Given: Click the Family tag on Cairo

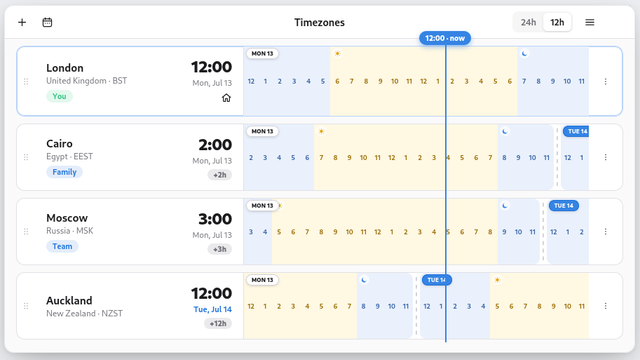Looking at the screenshot, I should (64, 172).
